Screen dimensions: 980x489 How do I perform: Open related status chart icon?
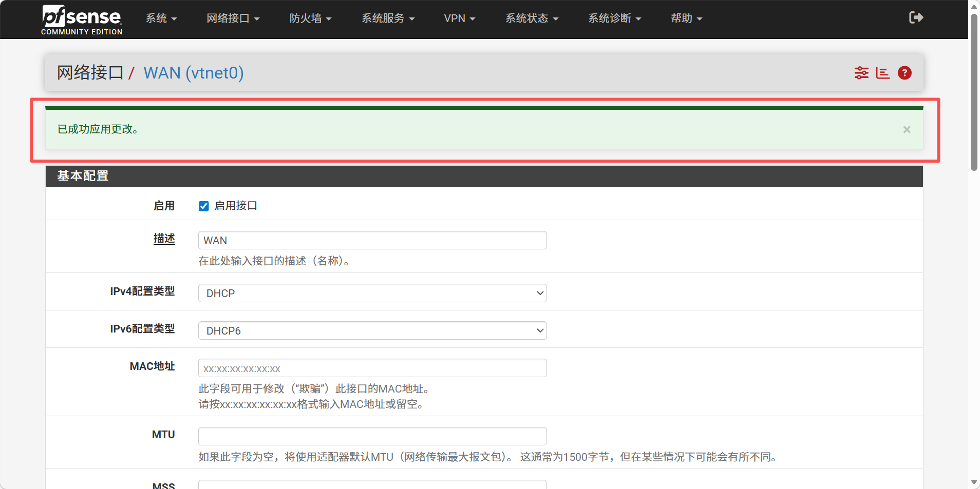pos(882,73)
